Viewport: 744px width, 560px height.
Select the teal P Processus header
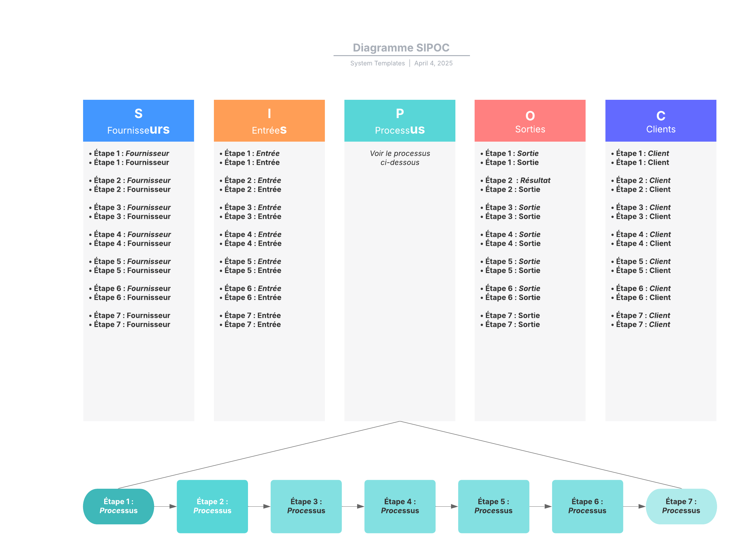[x=400, y=121]
